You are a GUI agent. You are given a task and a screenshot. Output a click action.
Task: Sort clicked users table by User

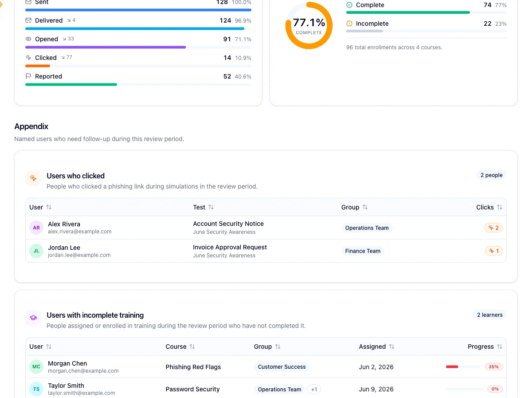point(40,207)
